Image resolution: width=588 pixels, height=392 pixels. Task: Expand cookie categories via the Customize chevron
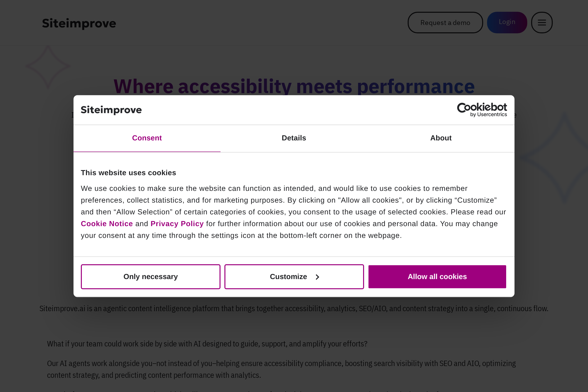coord(317,277)
